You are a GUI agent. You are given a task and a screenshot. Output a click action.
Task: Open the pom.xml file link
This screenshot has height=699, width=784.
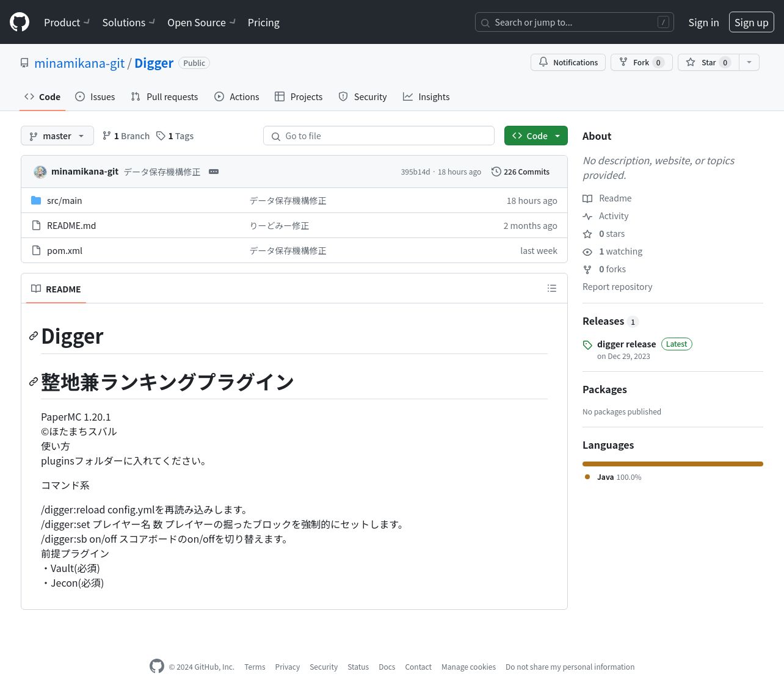click(x=65, y=250)
